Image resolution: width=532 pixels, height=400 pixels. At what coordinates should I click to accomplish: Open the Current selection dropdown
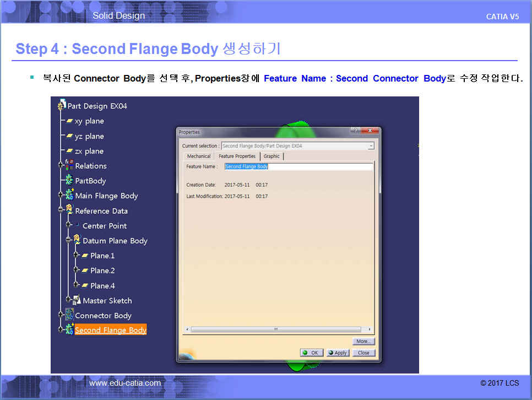pyautogui.click(x=371, y=146)
